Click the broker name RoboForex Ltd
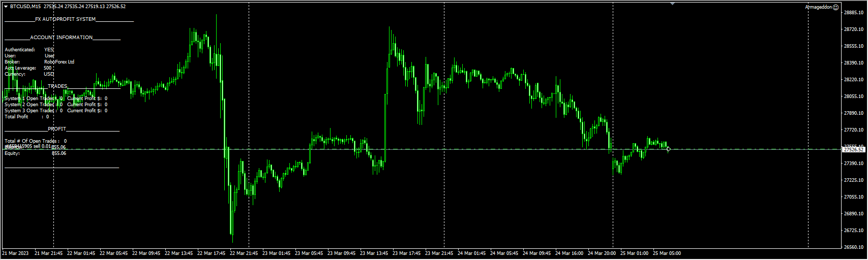 (59, 62)
